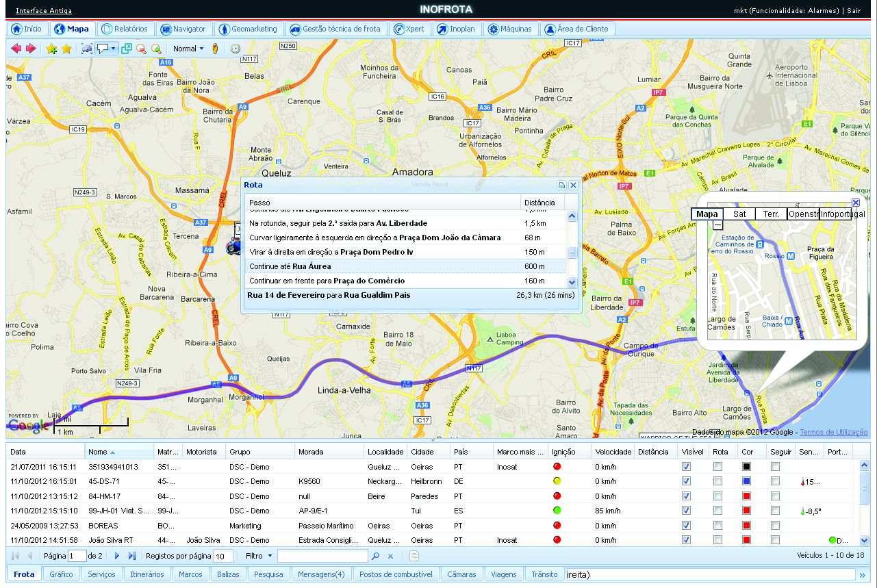The height and width of the screenshot is (588, 877).
Task: Go to first page of vehicle list
Action: pyautogui.click(x=15, y=556)
